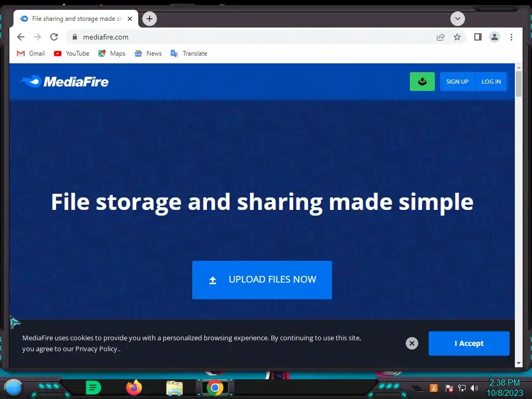Open the Action Center flag icon

(x=449, y=388)
